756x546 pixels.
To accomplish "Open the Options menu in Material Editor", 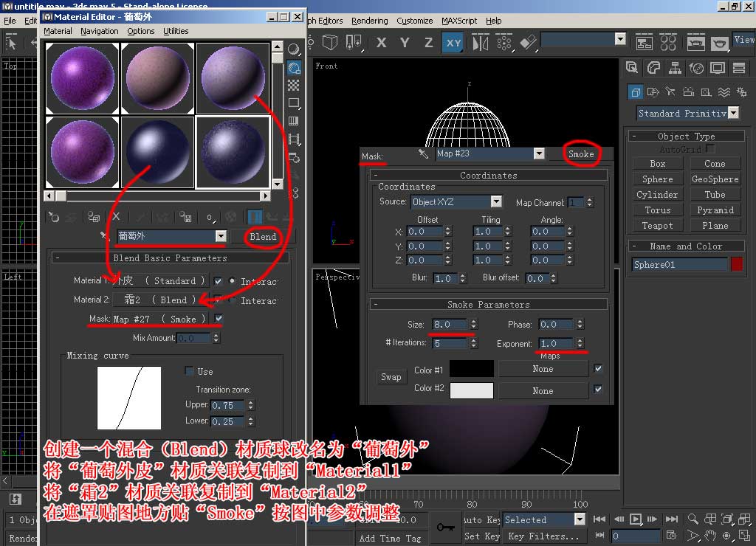I will pos(141,31).
